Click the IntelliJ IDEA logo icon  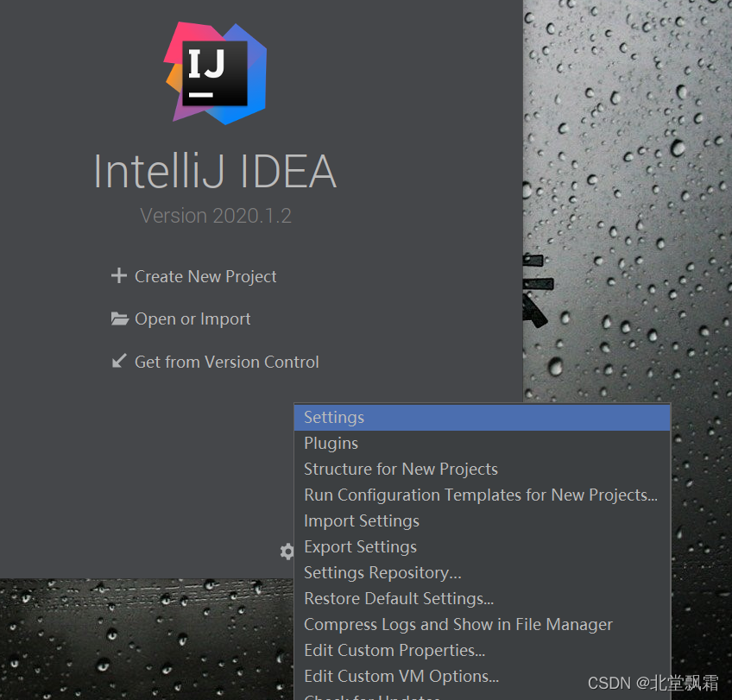click(215, 73)
